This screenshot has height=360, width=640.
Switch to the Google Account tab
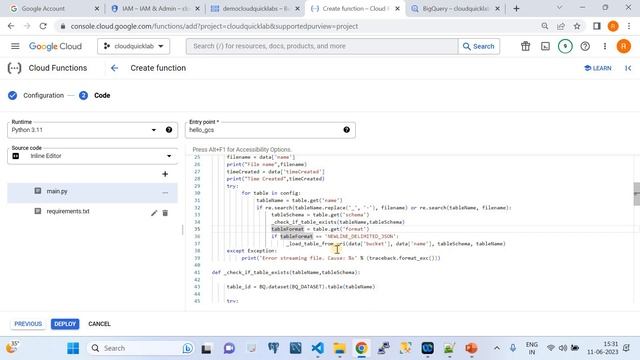tap(50, 9)
